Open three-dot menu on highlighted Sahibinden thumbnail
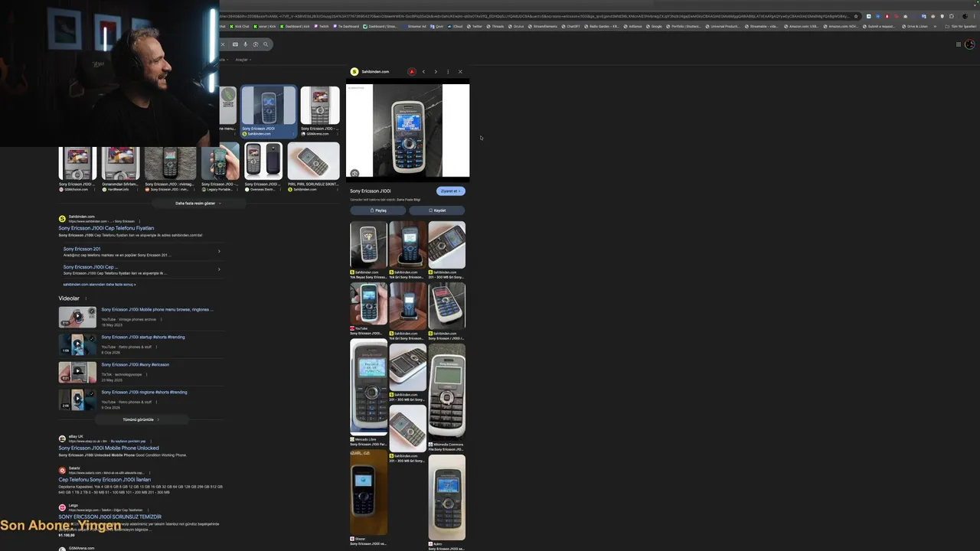This screenshot has width=980, height=551. coord(293,134)
